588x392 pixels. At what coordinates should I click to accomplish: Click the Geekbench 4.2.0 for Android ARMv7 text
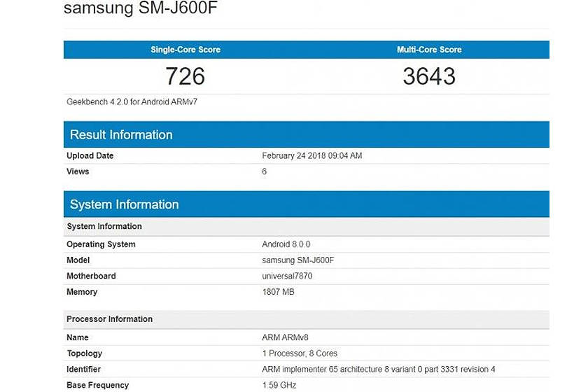coord(132,101)
